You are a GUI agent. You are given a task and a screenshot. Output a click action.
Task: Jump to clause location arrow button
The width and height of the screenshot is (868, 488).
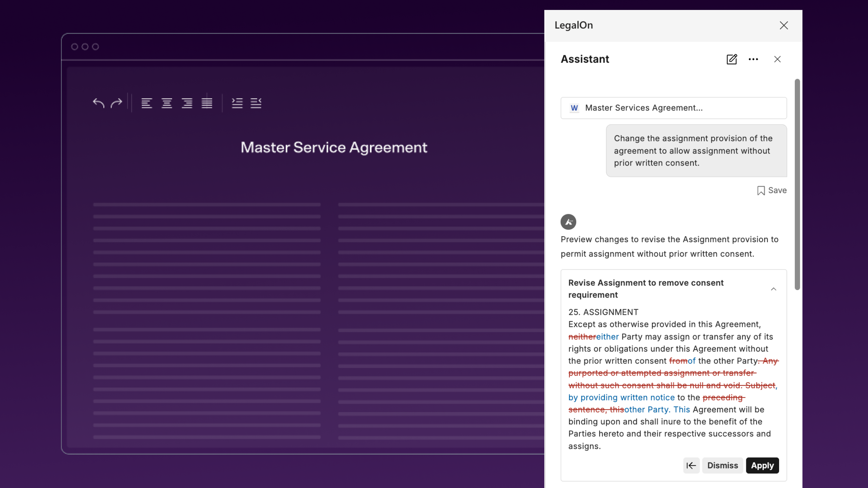pyautogui.click(x=691, y=465)
